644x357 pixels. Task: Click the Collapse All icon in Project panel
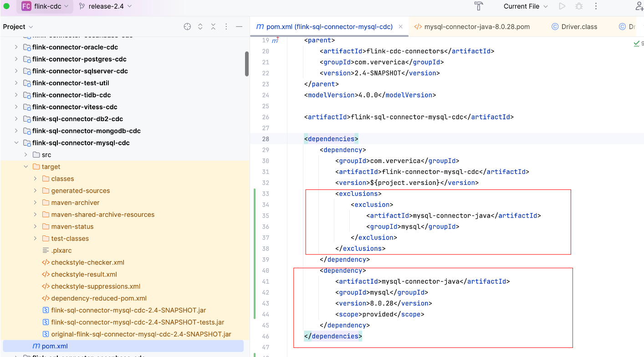213,27
